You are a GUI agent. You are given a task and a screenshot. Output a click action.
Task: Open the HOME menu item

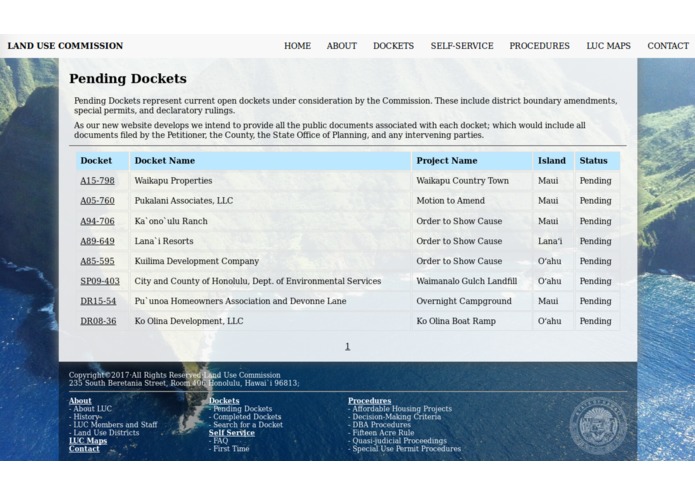point(297,46)
